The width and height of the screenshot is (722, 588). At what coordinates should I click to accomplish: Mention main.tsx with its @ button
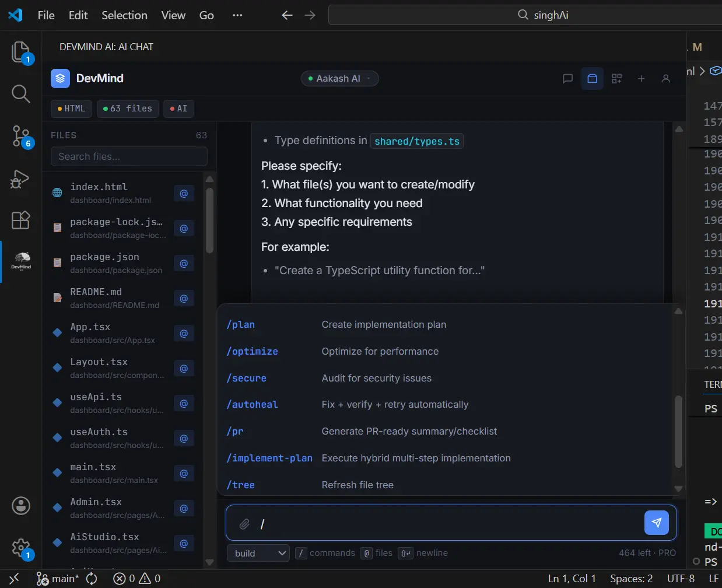184,474
